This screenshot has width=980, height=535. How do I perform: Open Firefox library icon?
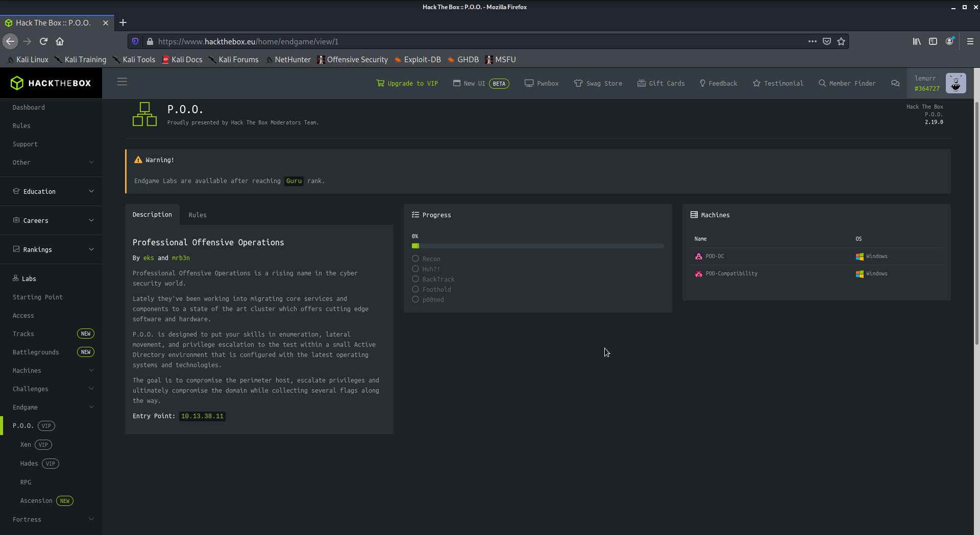coord(917,41)
